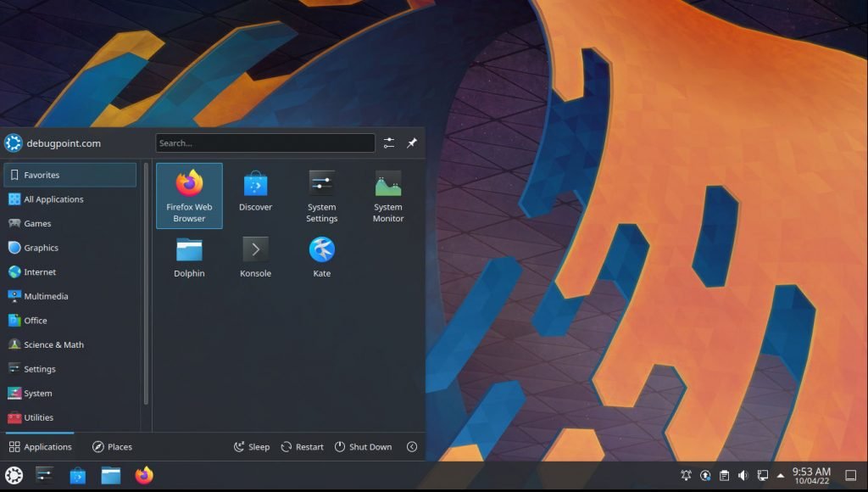The height and width of the screenshot is (492, 868).
Task: Open the sliders filter icon beside search
Action: coord(389,143)
